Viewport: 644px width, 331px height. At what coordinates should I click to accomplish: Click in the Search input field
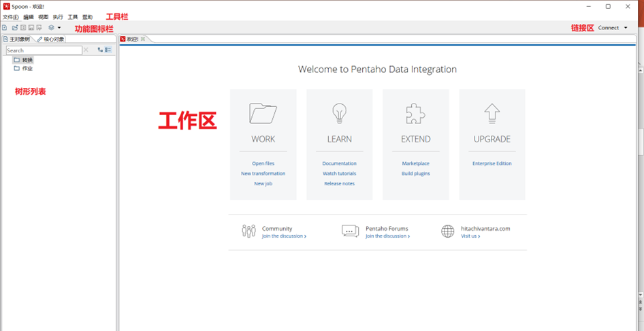(44, 50)
